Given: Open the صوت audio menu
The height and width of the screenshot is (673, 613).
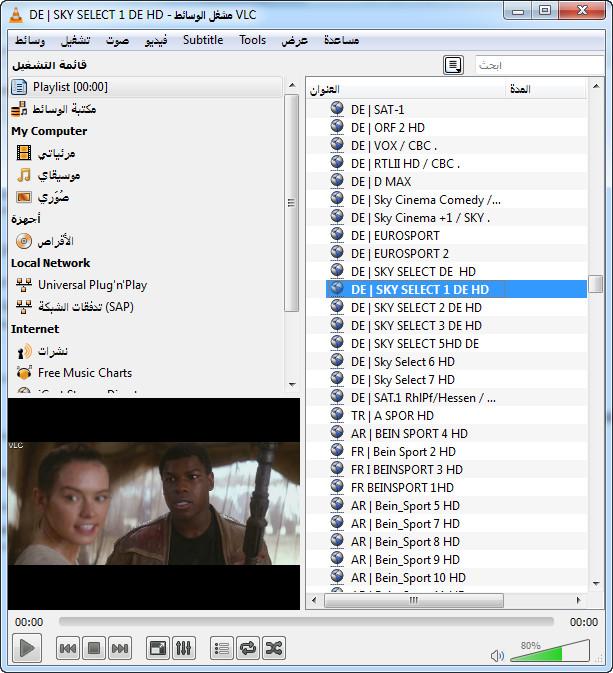Looking at the screenshot, I should (118, 40).
